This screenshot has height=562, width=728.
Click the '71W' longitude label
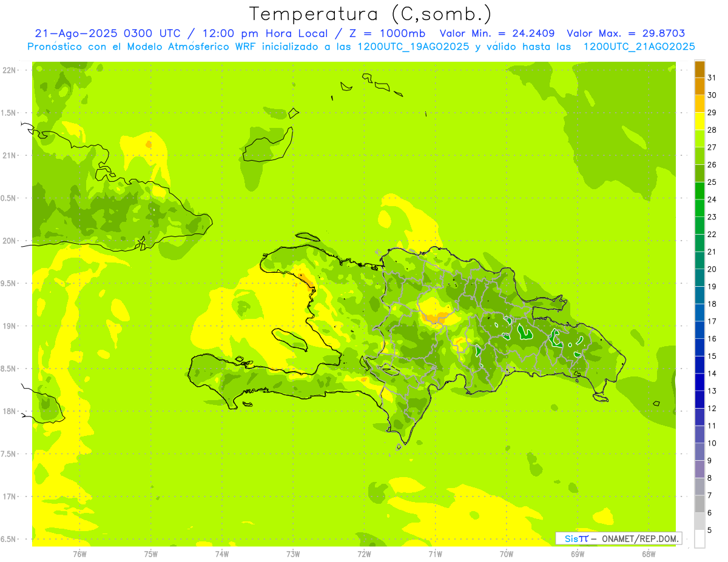pos(435,554)
